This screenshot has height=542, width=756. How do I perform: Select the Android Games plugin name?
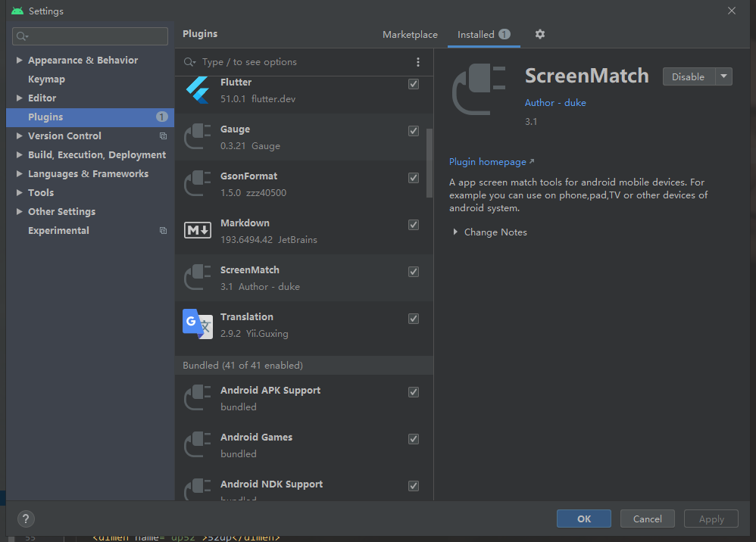[x=257, y=438]
